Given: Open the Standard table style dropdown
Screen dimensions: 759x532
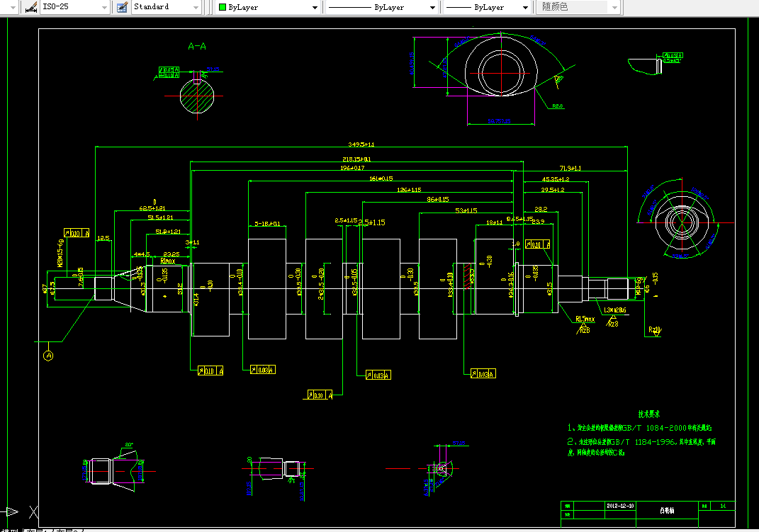Looking at the screenshot, I should coord(196,7).
